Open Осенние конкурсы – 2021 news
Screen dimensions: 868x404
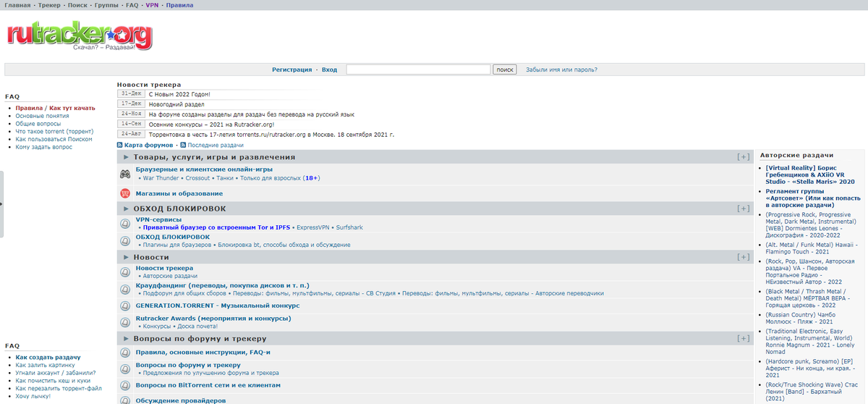(211, 125)
